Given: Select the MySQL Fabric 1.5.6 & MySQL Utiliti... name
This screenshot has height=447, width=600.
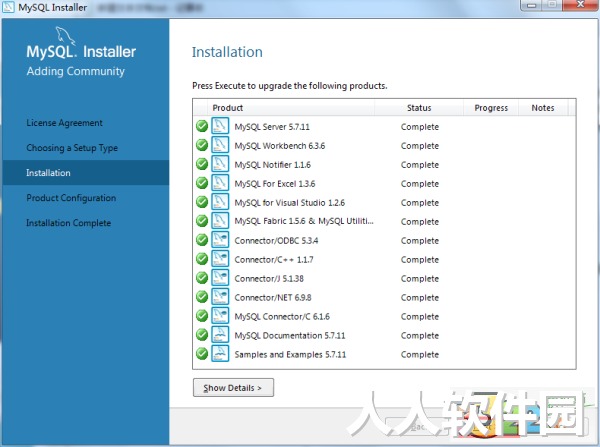Looking at the screenshot, I should point(304,221).
